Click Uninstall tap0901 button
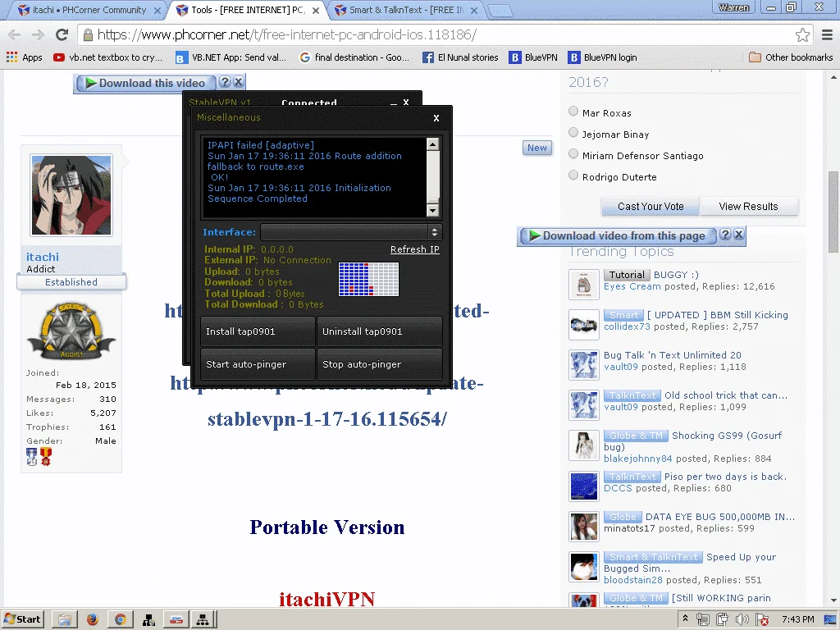 click(380, 331)
